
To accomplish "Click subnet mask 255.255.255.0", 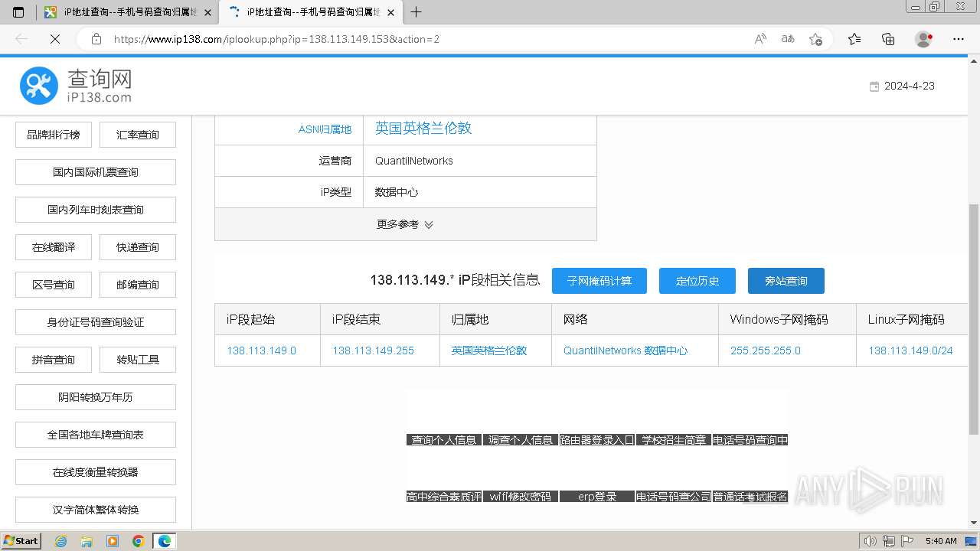I will tap(766, 350).
